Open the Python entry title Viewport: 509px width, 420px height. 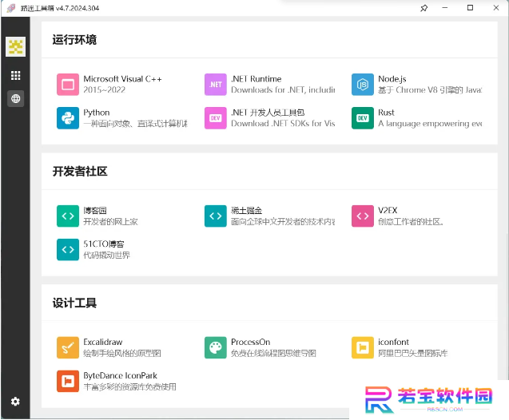click(97, 113)
